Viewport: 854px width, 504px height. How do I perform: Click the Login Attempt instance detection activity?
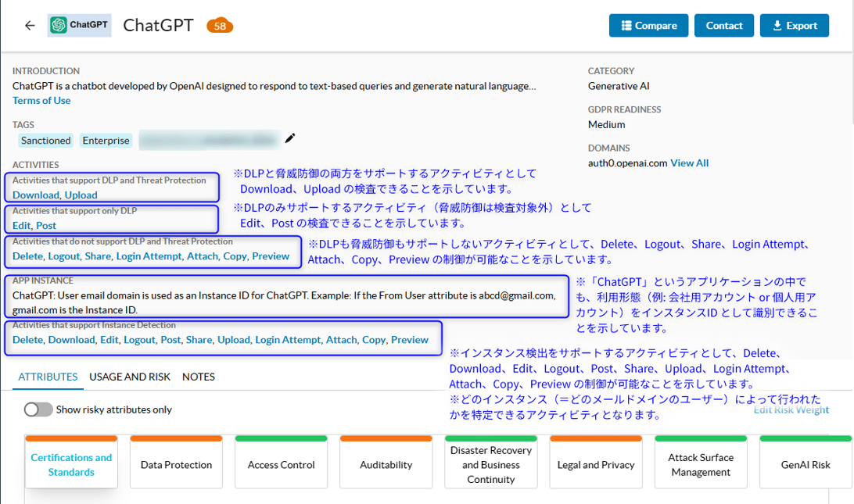(x=288, y=340)
